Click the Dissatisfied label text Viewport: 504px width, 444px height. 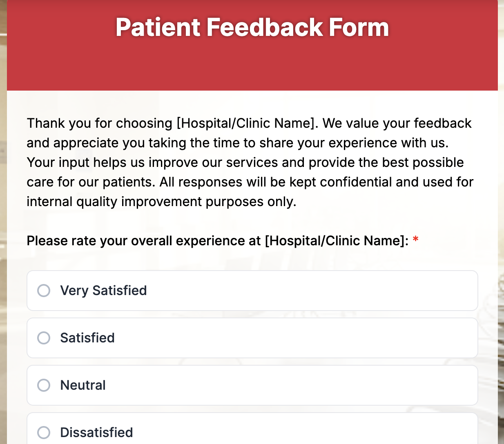[96, 433]
